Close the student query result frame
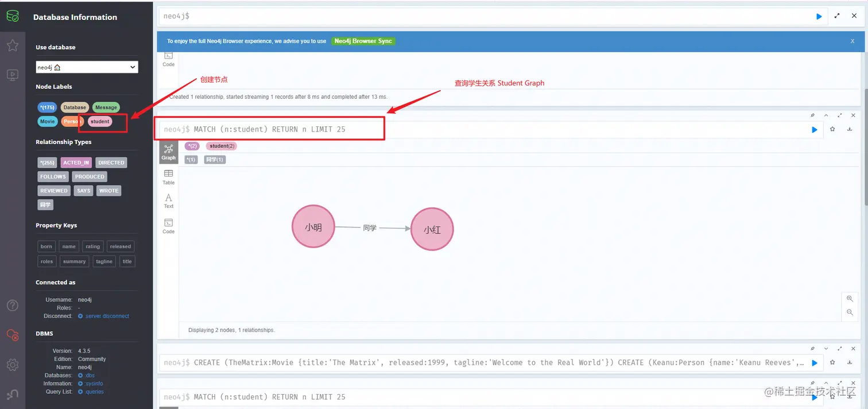The image size is (868, 409). (853, 115)
